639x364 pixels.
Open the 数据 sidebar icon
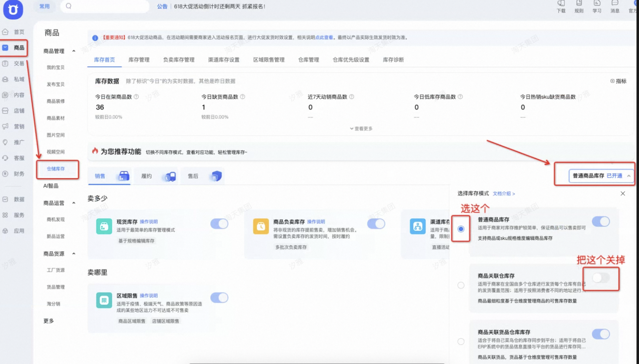click(5, 199)
